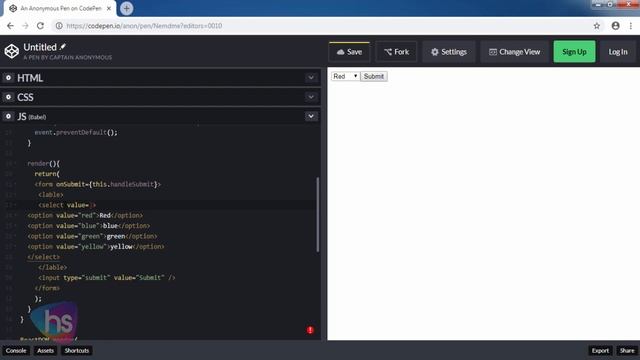Screen dimensions: 640x360
Task: Click the Submit button in preview
Action: [x=374, y=76]
